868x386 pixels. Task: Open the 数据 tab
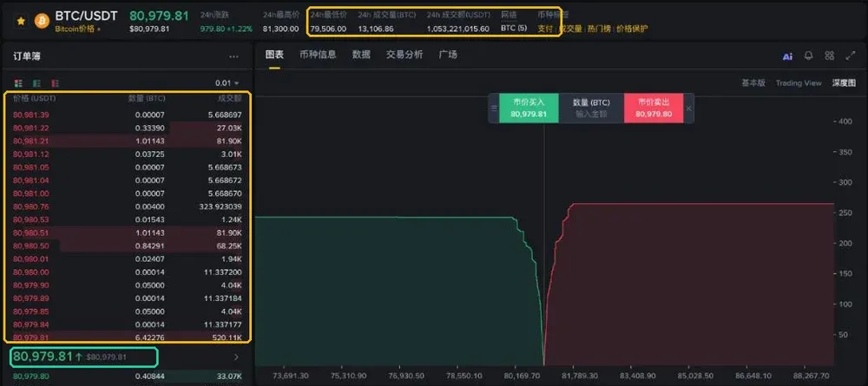pos(361,55)
